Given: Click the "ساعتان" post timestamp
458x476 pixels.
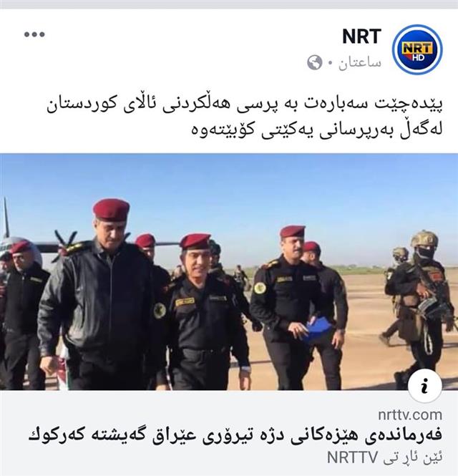Looking at the screenshot, I should (360, 63).
